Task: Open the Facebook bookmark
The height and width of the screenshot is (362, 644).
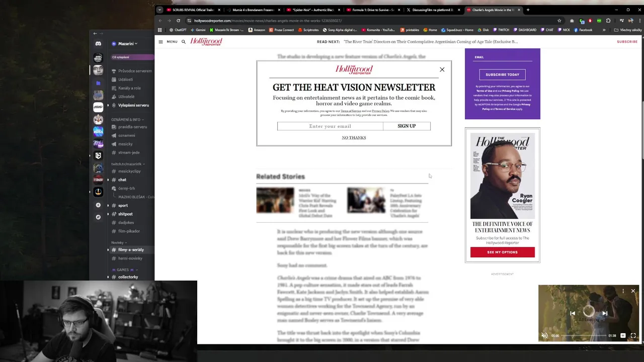Action: (583, 30)
